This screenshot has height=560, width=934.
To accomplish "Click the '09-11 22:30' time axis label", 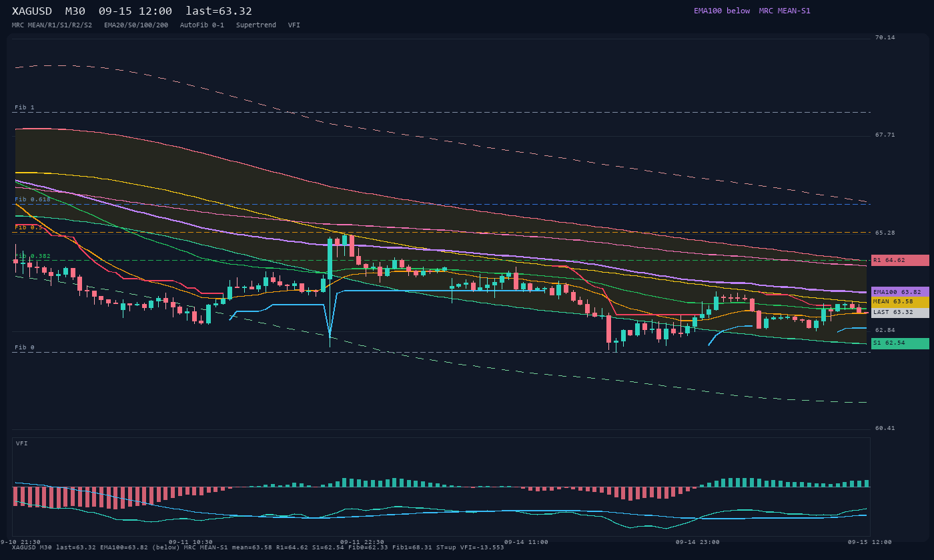I will [362, 542].
